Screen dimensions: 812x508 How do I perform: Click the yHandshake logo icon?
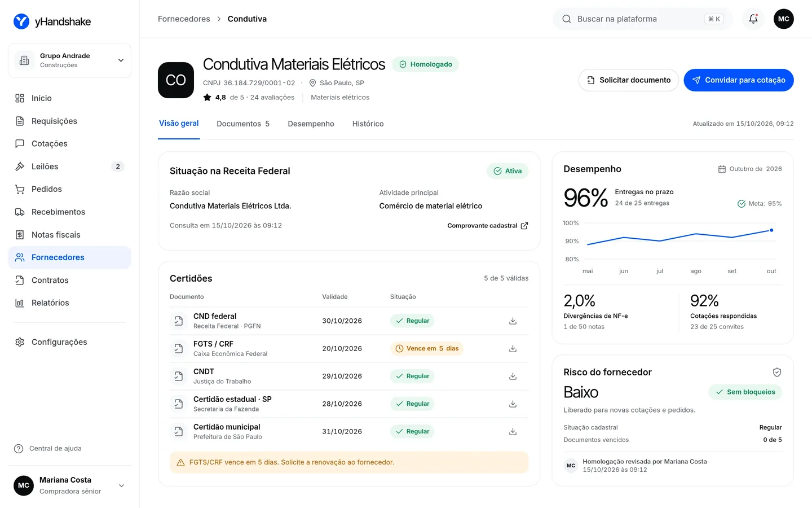click(21, 21)
